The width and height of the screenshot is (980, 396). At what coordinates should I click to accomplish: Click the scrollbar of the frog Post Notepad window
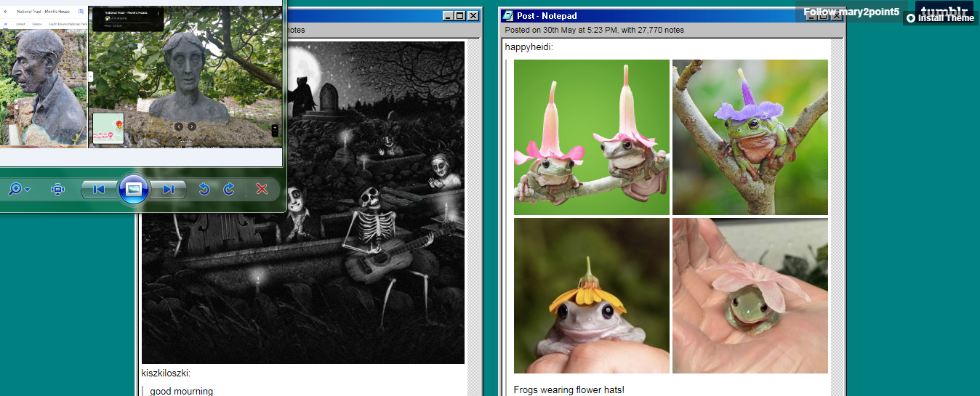pyautogui.click(x=837, y=217)
